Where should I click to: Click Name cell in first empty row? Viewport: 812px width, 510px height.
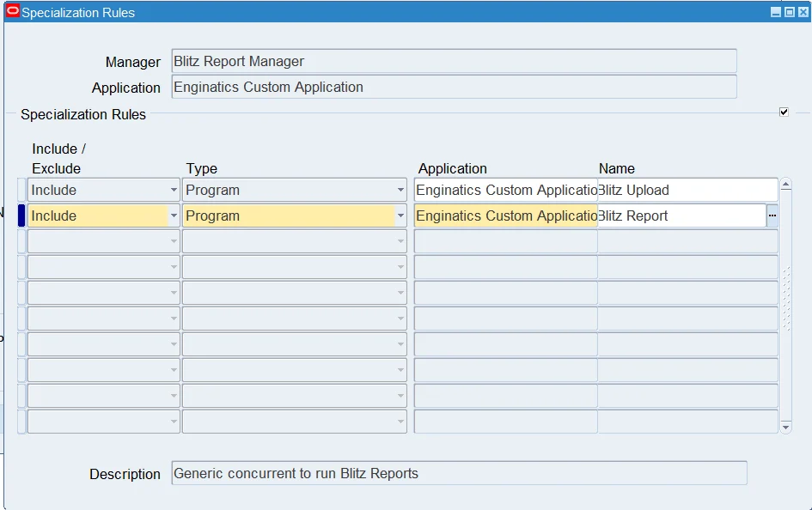point(687,241)
